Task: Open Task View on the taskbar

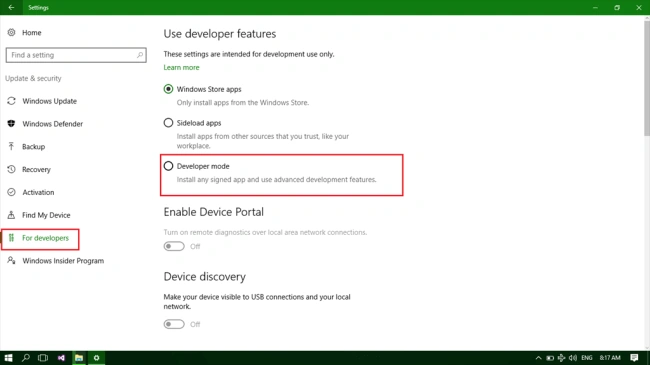Action: point(43,358)
